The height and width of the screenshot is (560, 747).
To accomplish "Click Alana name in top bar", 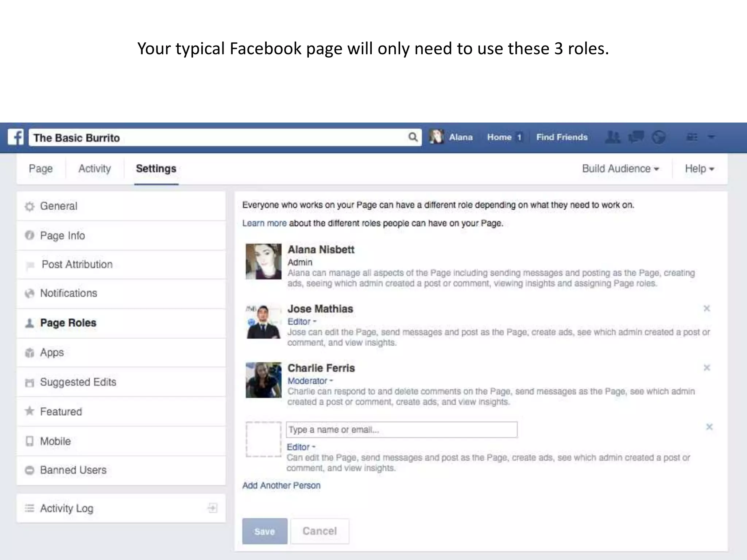I will point(461,137).
